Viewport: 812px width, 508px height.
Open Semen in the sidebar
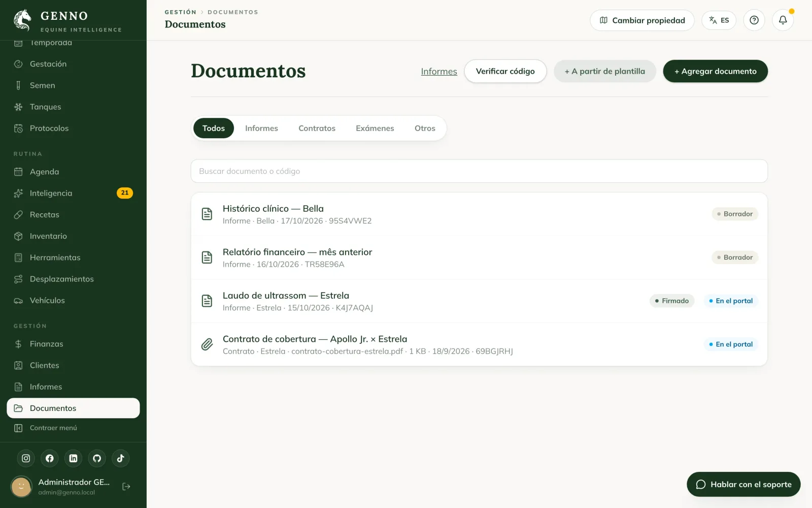pos(73,85)
